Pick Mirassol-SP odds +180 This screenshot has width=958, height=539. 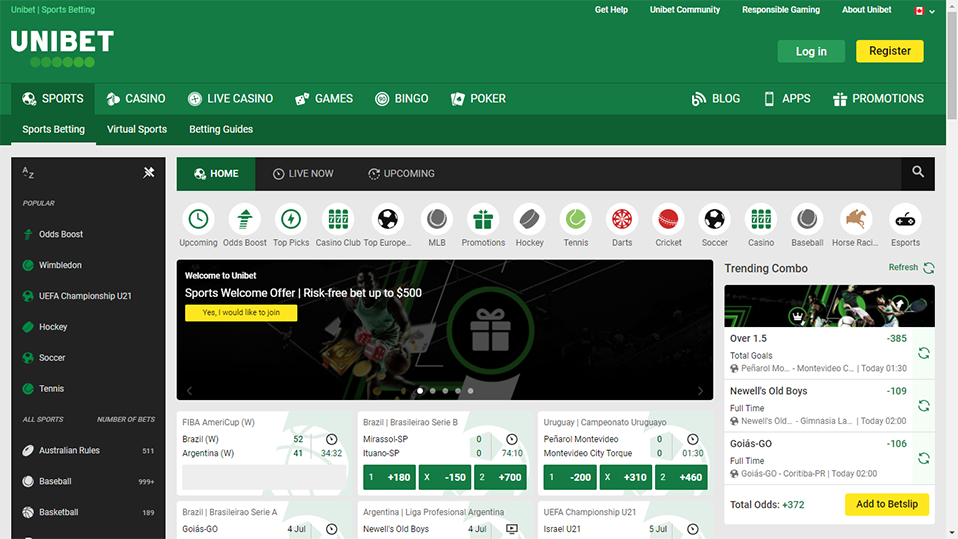click(x=389, y=478)
